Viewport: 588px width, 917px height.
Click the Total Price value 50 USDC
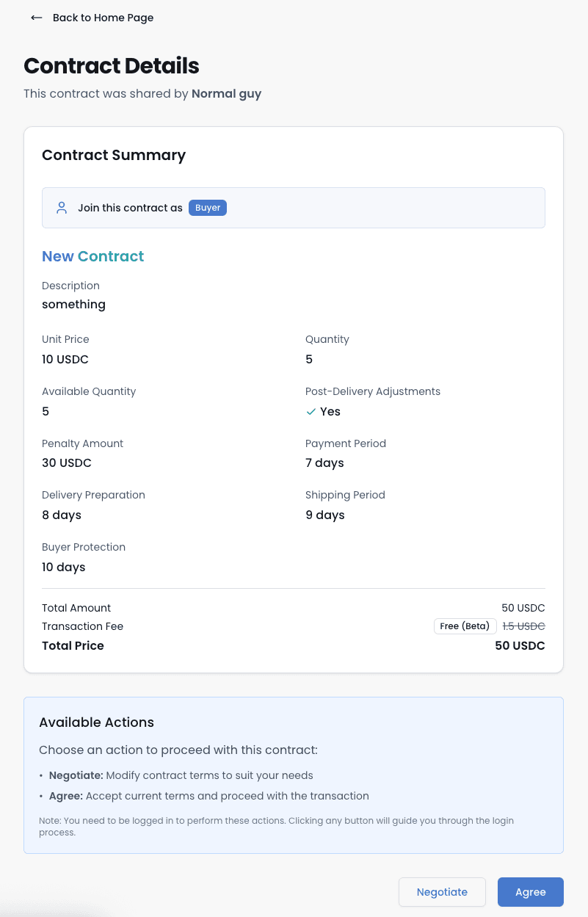point(520,645)
